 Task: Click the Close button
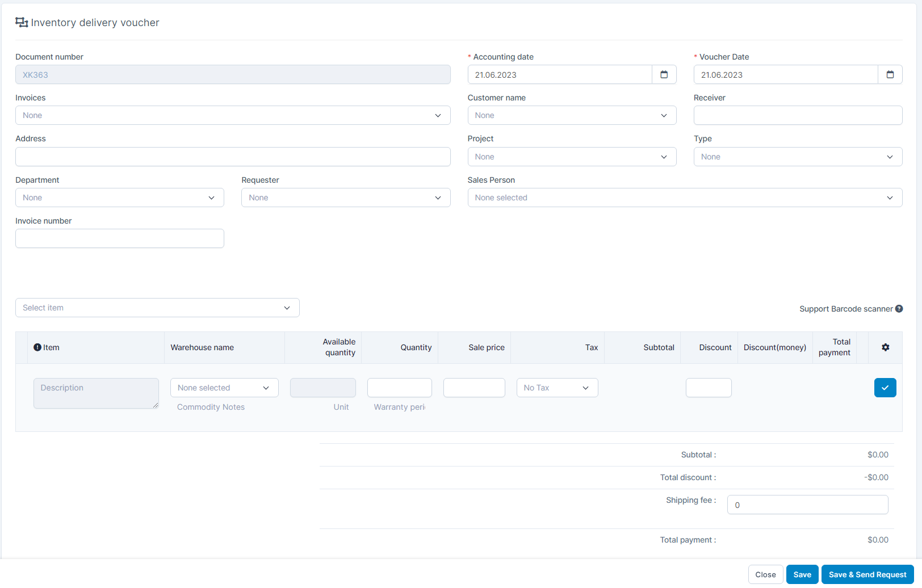pos(765,574)
